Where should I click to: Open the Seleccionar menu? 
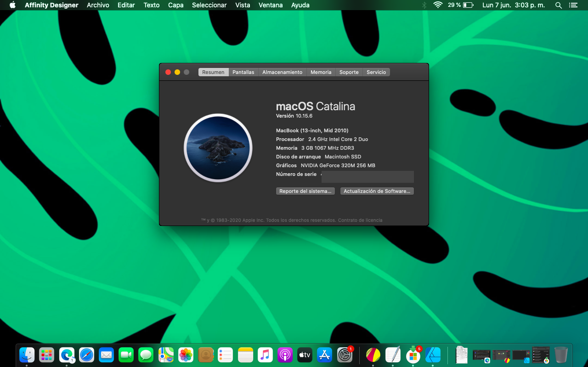tap(209, 5)
